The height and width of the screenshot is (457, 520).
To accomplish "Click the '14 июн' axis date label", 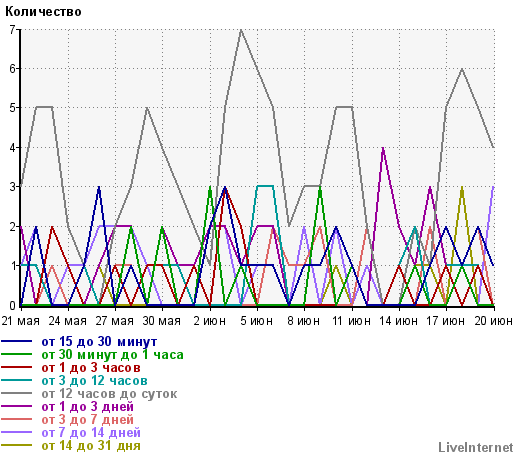I will [399, 321].
